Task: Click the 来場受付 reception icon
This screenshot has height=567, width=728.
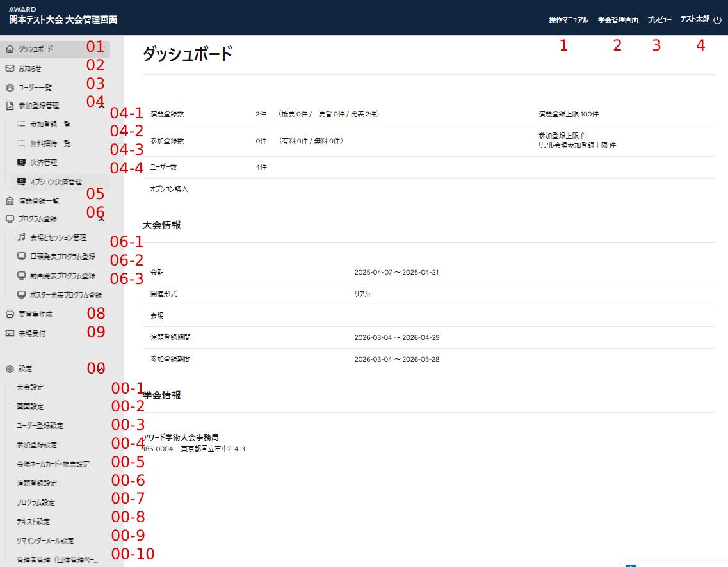Action: tap(10, 333)
